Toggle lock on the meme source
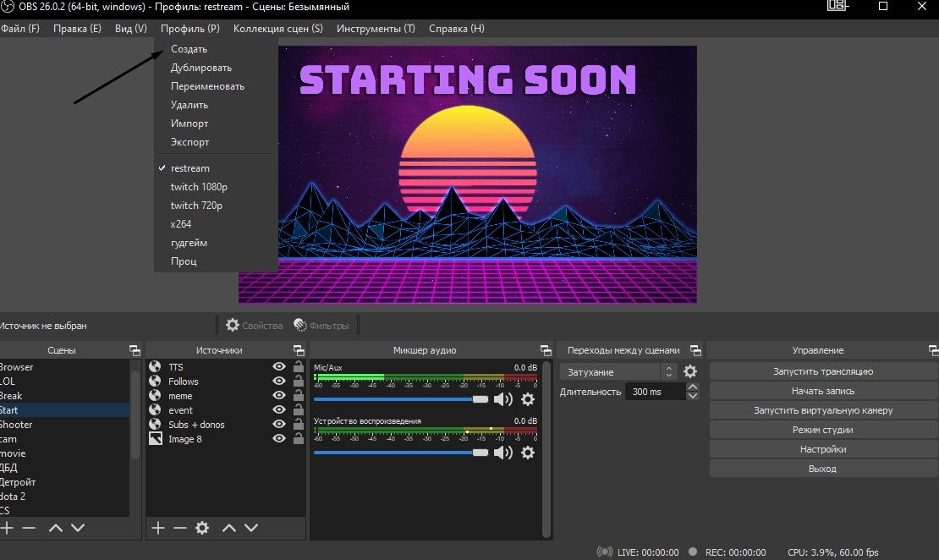Screen dimensions: 939x560 [x=298, y=396]
